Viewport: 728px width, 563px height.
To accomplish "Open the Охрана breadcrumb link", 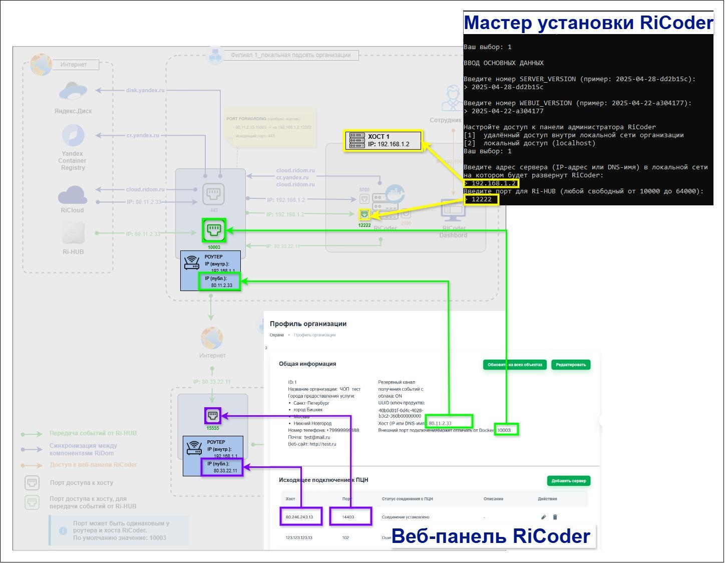I will [277, 335].
